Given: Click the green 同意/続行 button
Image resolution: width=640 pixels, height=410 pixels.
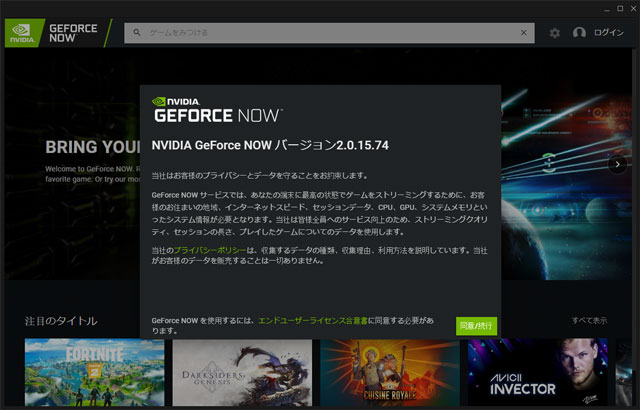Looking at the screenshot, I should click(476, 326).
